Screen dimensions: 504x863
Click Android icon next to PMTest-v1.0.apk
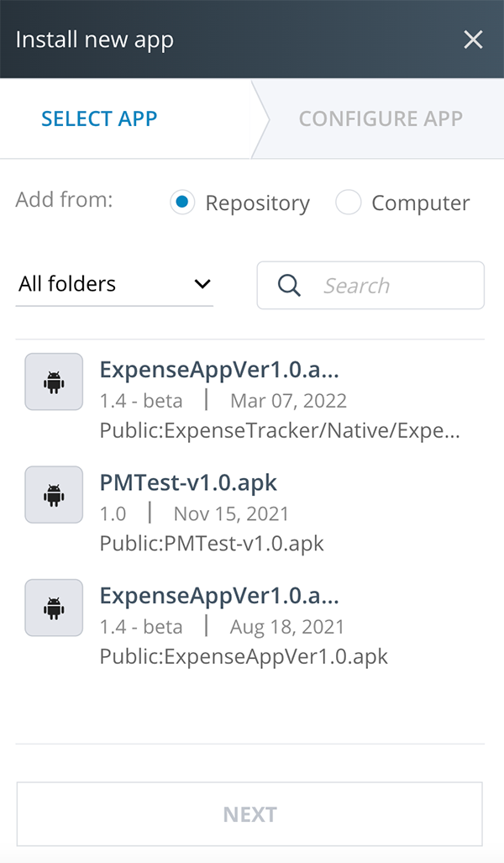click(54, 495)
